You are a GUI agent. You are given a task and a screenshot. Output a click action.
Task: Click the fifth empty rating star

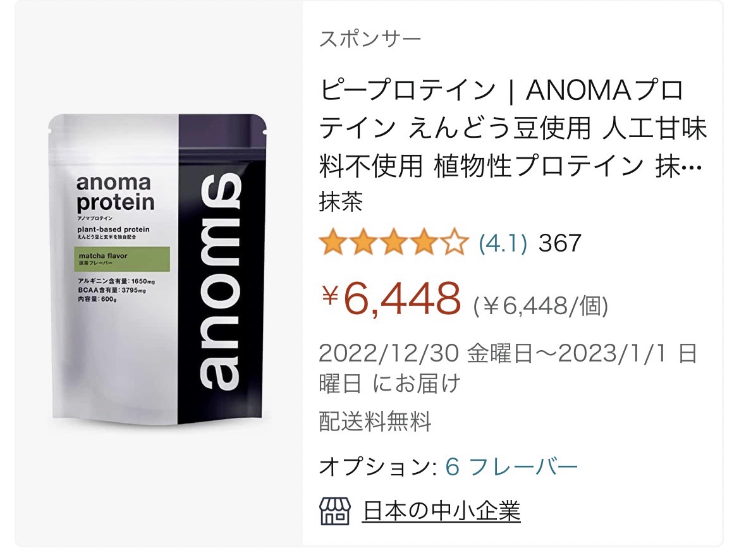455,242
